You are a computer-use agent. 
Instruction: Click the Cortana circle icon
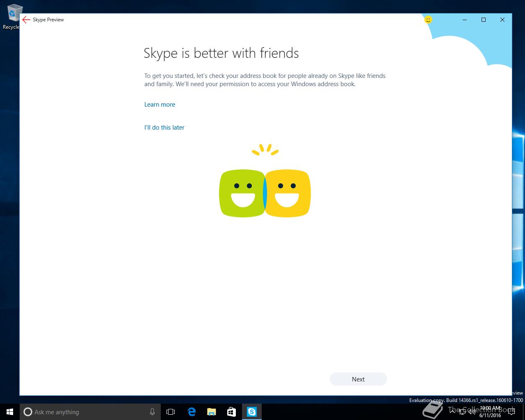pyautogui.click(x=28, y=412)
